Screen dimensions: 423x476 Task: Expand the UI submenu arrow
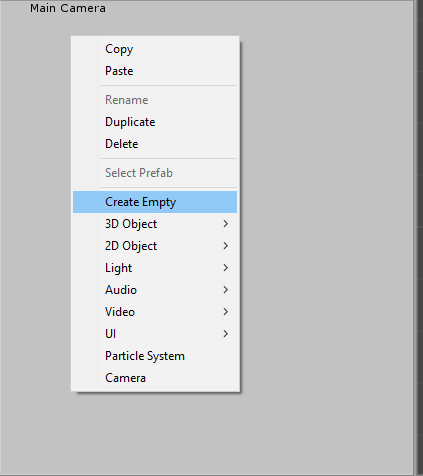pyautogui.click(x=226, y=334)
